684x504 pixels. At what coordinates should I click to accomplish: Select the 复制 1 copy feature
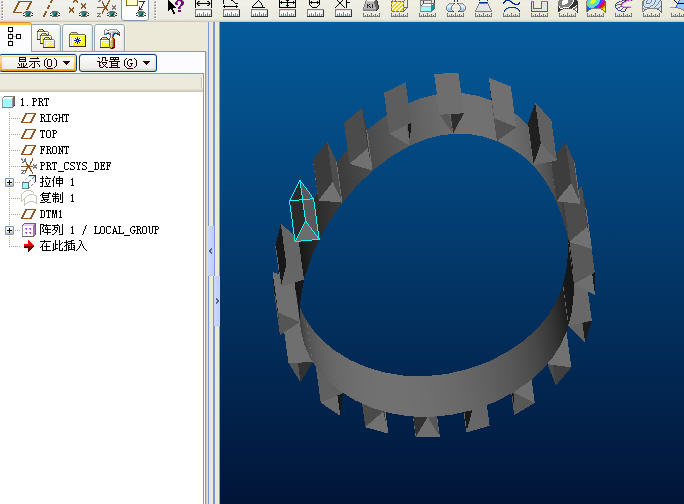pyautogui.click(x=48, y=198)
